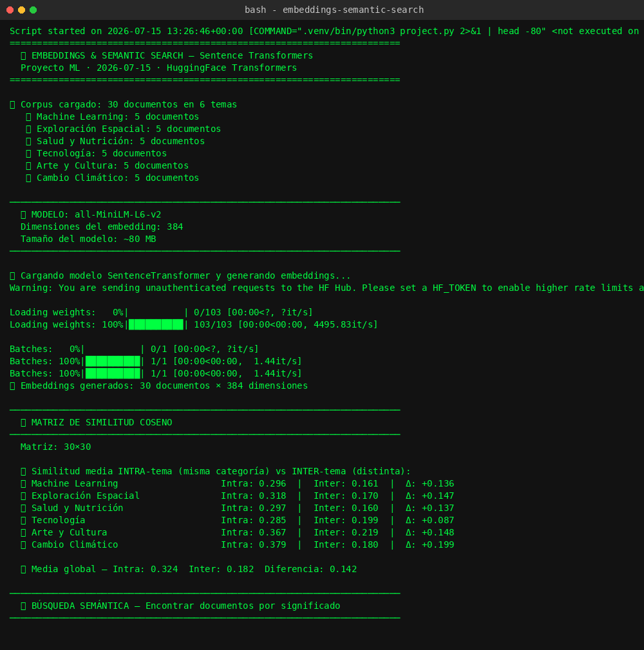Click the icon before EMBEDDINGS & SEMANTIC SEARCH header
Viewport: 644px width, 650px height.
[x=23, y=55]
